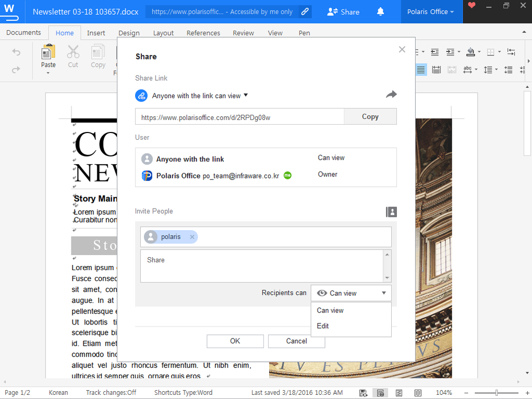
Task: Expand 'Anyone with the link can view' dropdown
Action: pyautogui.click(x=200, y=95)
